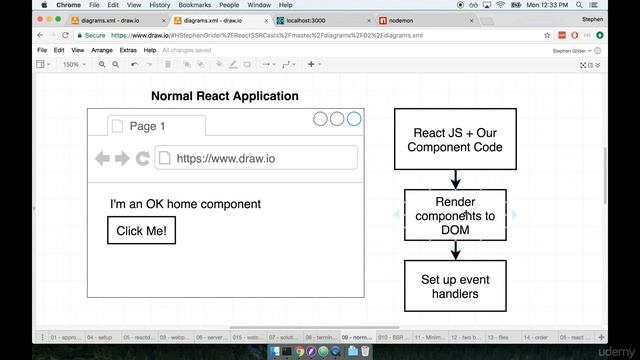This screenshot has height=360, width=640.
Task: Open the Chrome icon in the Dock
Action: pos(300,351)
